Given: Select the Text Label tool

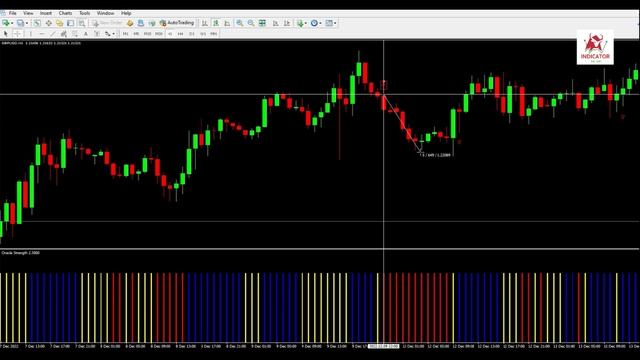Looking at the screenshot, I should [97, 33].
